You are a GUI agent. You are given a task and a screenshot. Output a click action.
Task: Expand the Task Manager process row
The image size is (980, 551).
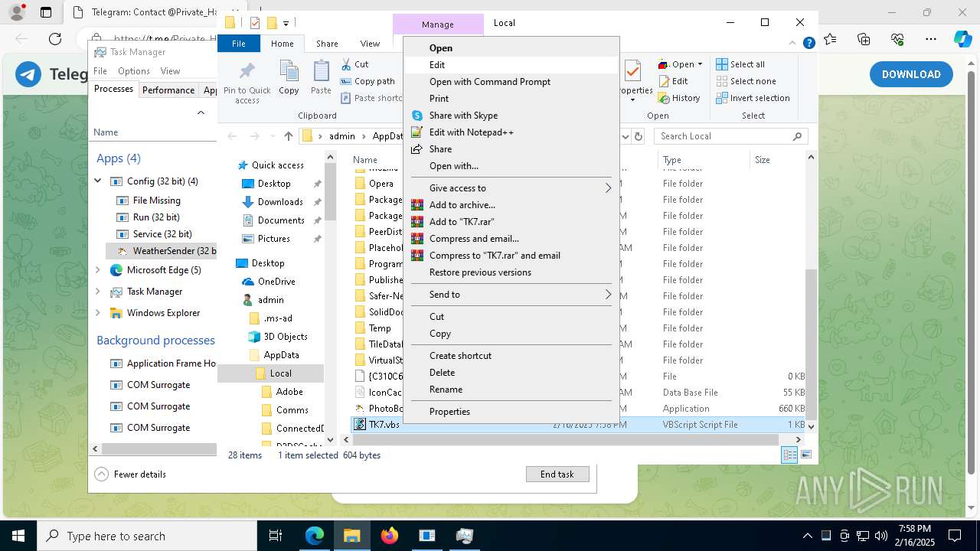tap(98, 292)
